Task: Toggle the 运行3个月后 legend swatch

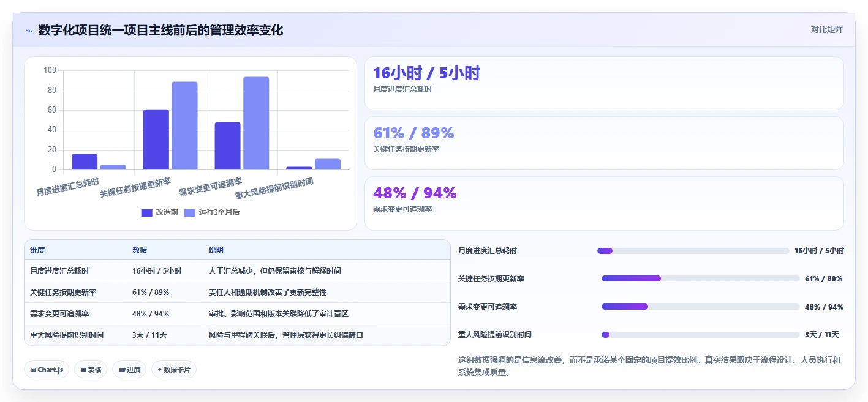Action: (x=190, y=212)
